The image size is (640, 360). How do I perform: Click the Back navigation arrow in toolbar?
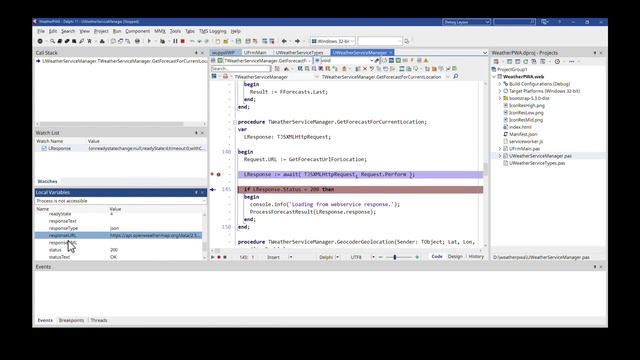(284, 41)
